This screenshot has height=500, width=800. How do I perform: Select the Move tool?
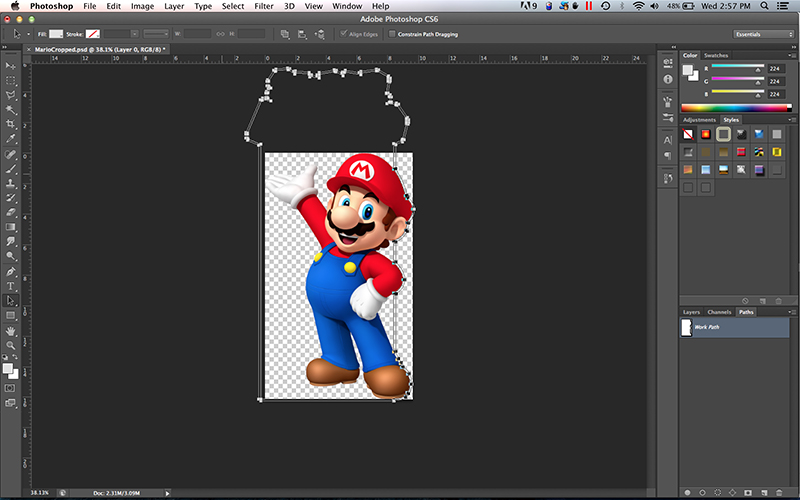(x=10, y=66)
